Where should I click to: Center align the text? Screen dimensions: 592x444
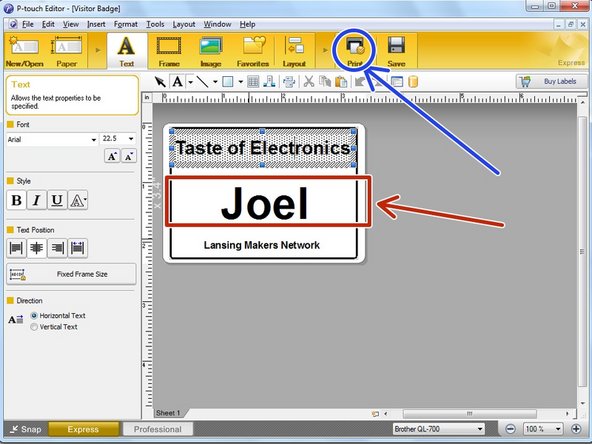[37, 248]
